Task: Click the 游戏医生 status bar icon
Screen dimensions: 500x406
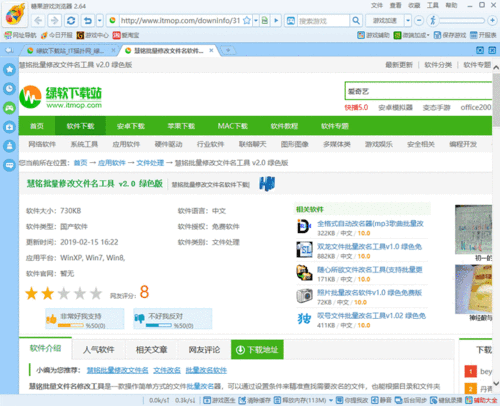Action: click(219, 400)
